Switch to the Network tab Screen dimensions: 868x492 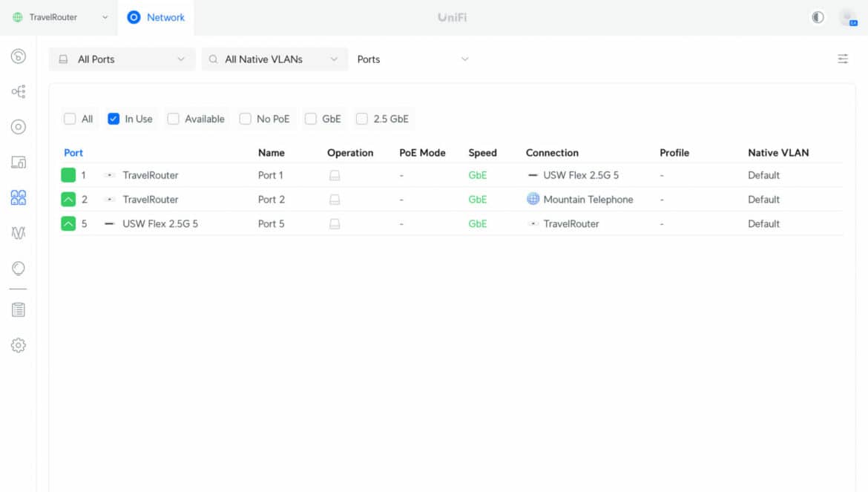pos(156,17)
